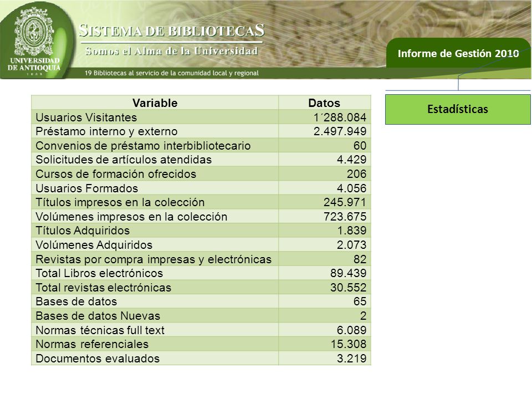
Task: Select the 'Usuarios Visitantes' row label
Action: [86, 117]
